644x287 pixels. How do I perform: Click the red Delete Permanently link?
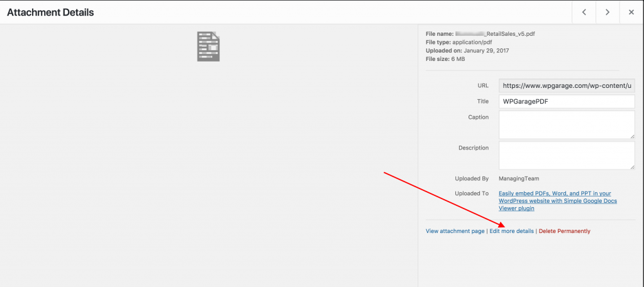[x=564, y=231]
